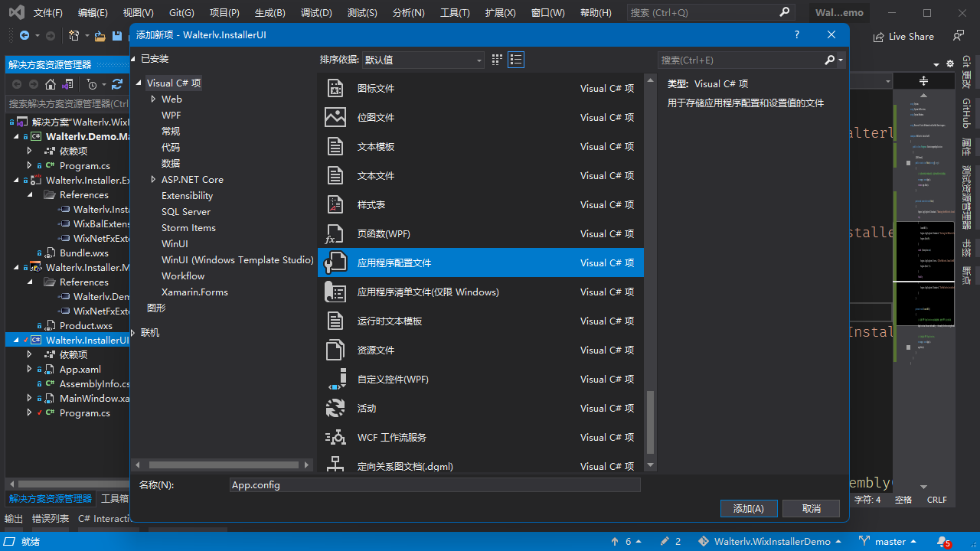Select the WCF 工作流服务 template icon
The width and height of the screenshot is (980, 551).
[335, 437]
